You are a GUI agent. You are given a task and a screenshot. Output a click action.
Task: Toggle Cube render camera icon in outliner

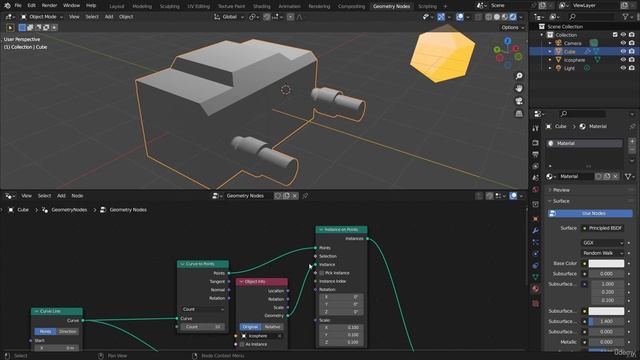632,51
